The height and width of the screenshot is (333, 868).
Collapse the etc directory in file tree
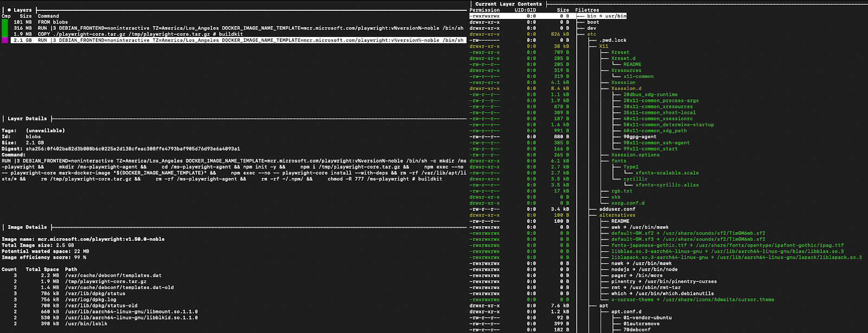point(591,34)
